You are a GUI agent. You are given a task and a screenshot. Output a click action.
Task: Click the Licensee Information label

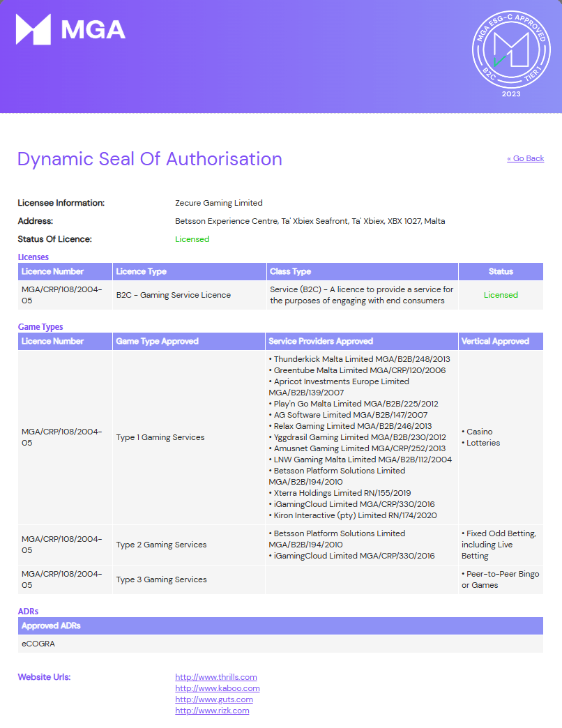(x=61, y=203)
